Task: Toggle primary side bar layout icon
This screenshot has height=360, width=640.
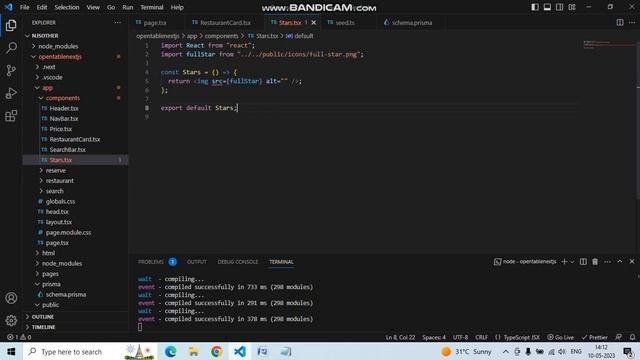Action: coord(535,7)
